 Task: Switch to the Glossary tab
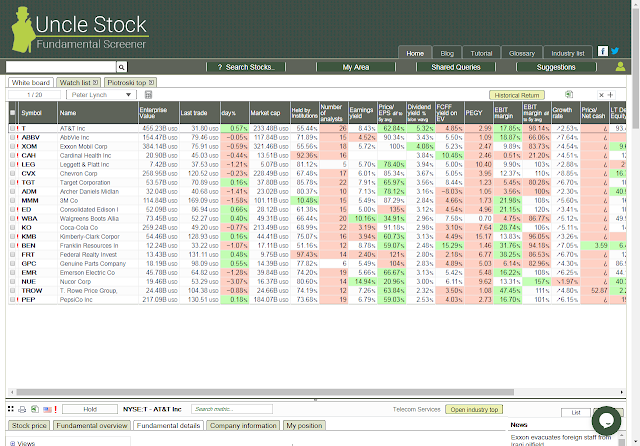point(522,53)
